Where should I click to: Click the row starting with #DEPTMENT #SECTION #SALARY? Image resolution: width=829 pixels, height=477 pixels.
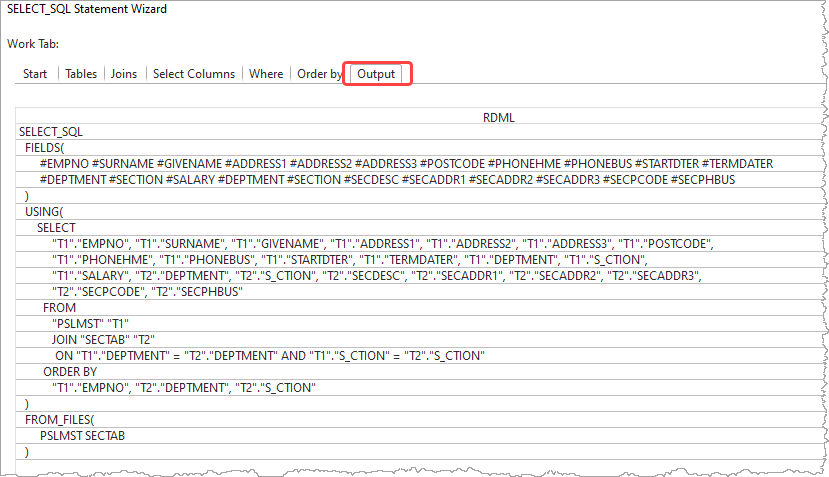422,180
